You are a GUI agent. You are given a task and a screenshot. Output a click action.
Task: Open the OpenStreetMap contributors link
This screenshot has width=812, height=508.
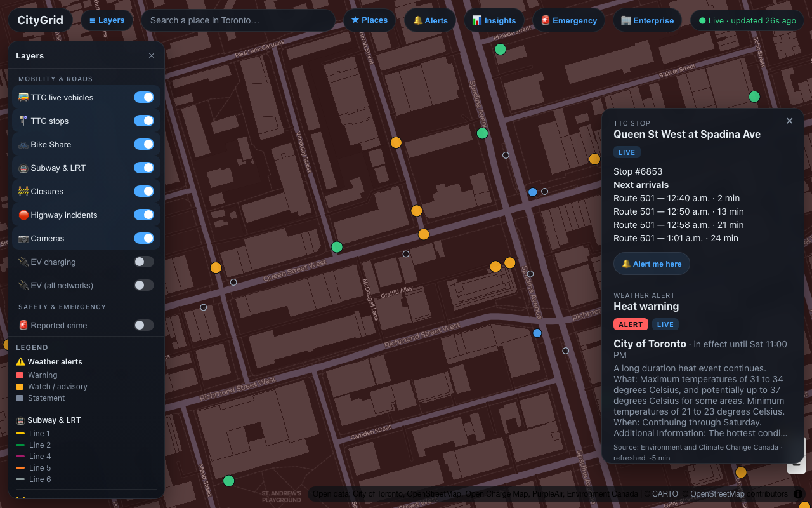tap(739, 494)
